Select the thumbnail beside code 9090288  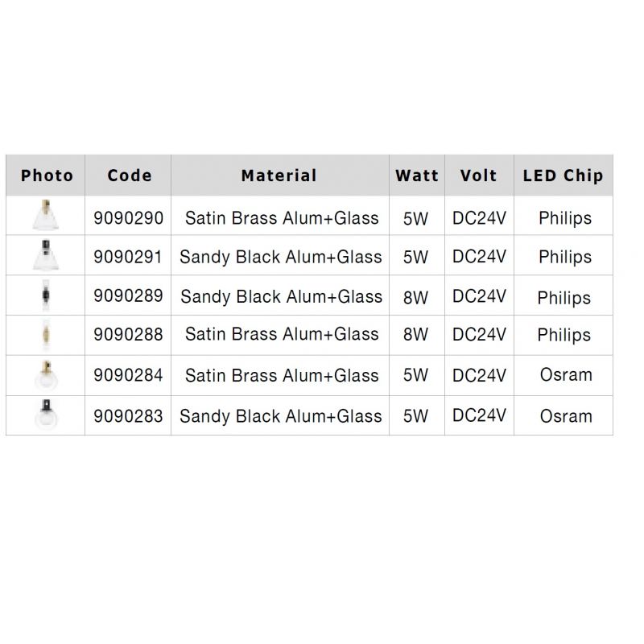point(43,334)
